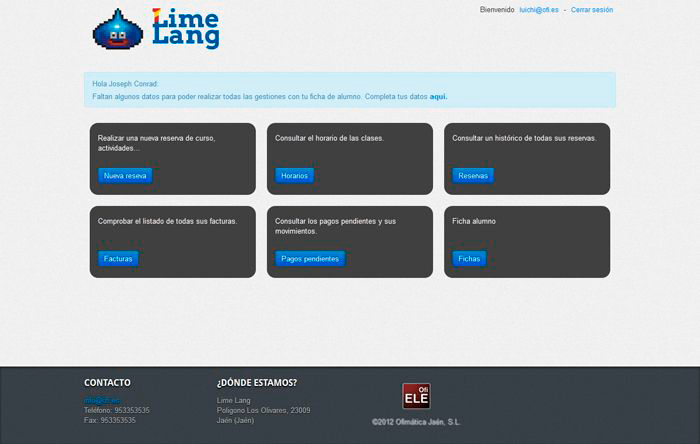Image resolution: width=700 pixels, height=444 pixels.
Task: Click the 'Comprobar el listado' facturas card text
Action: click(x=167, y=221)
